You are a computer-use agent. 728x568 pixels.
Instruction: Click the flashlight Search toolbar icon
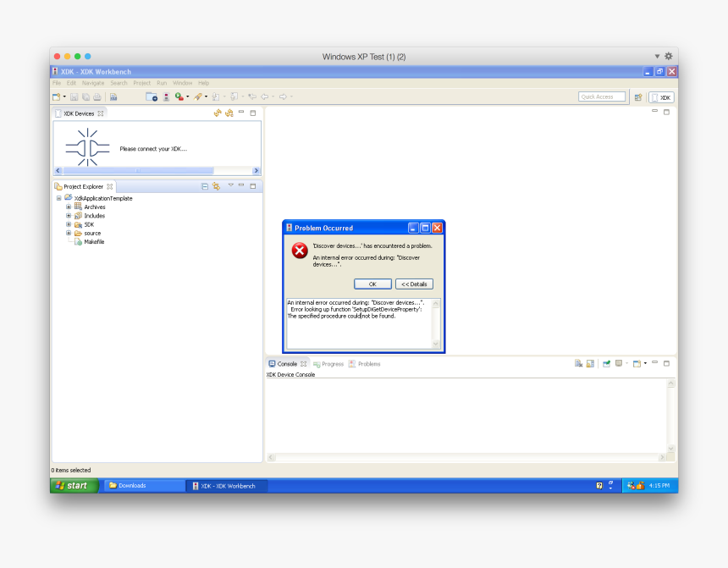198,97
